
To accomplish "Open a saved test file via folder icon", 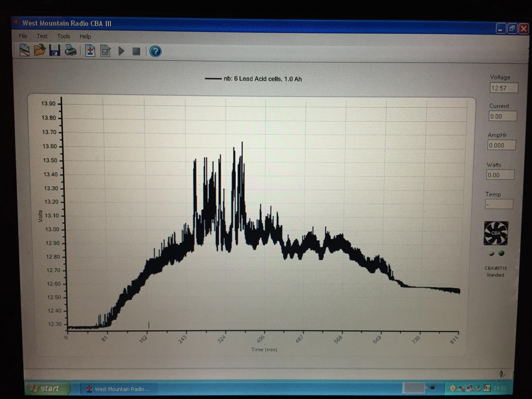I will (40, 50).
